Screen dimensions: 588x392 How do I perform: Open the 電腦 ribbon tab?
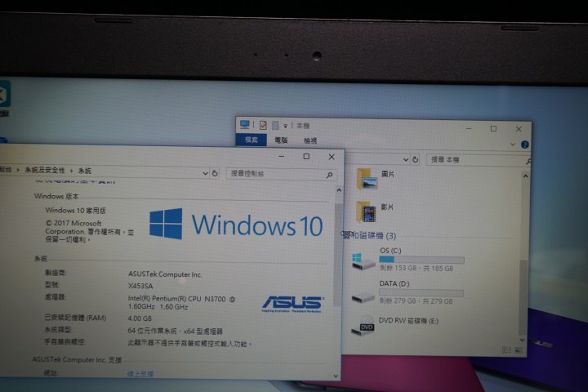[281, 140]
